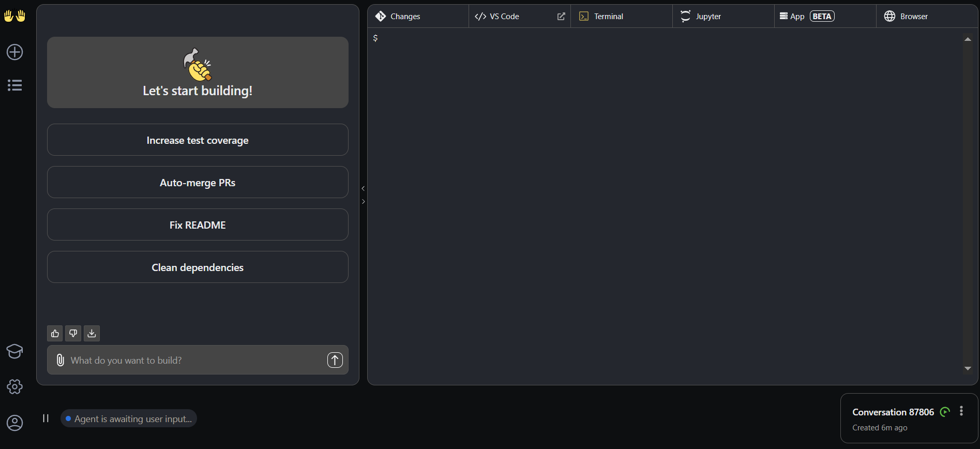This screenshot has height=449, width=980.
Task: Open settings gear in the sidebar
Action: click(14, 386)
